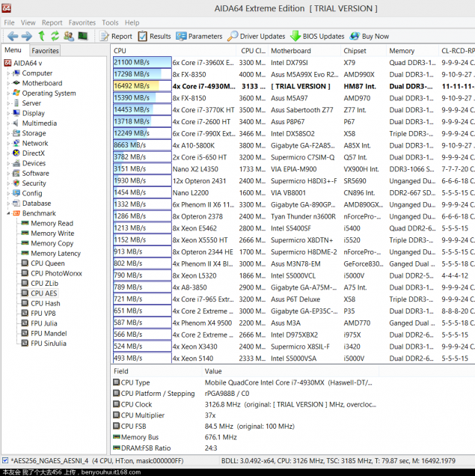Click the Buy Now button
The image size is (475, 476).
[369, 37]
